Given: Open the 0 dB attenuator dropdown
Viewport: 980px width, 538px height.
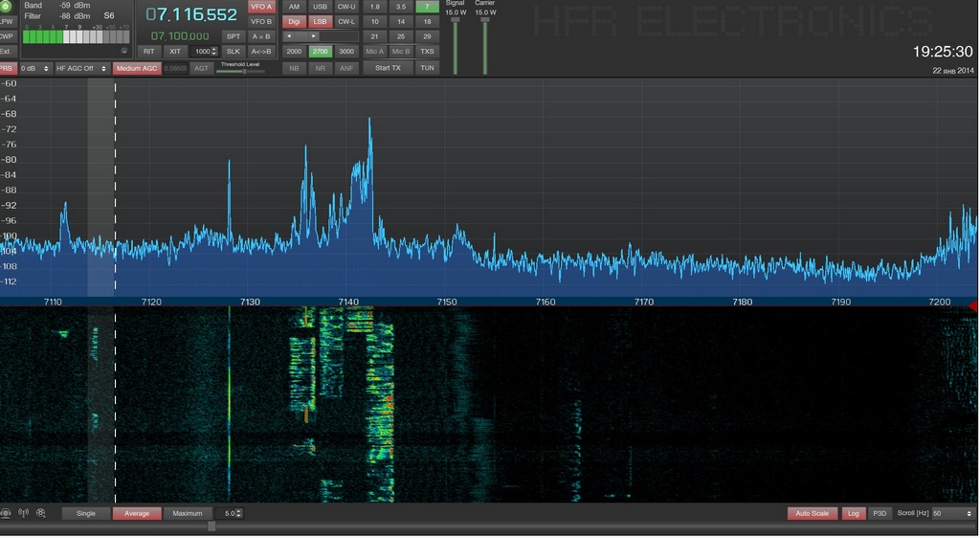Looking at the screenshot, I should click(x=36, y=68).
